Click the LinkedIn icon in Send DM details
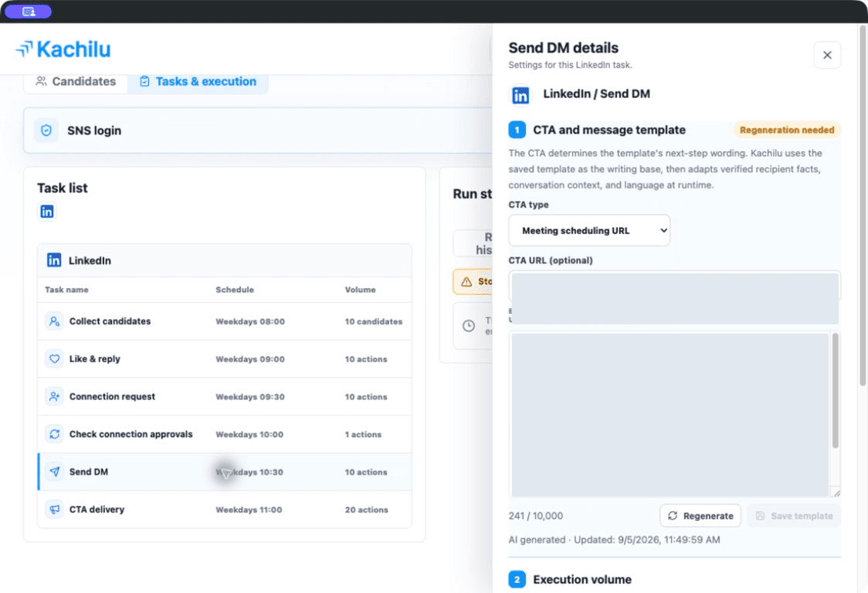The height and width of the screenshot is (593, 868). click(520, 95)
